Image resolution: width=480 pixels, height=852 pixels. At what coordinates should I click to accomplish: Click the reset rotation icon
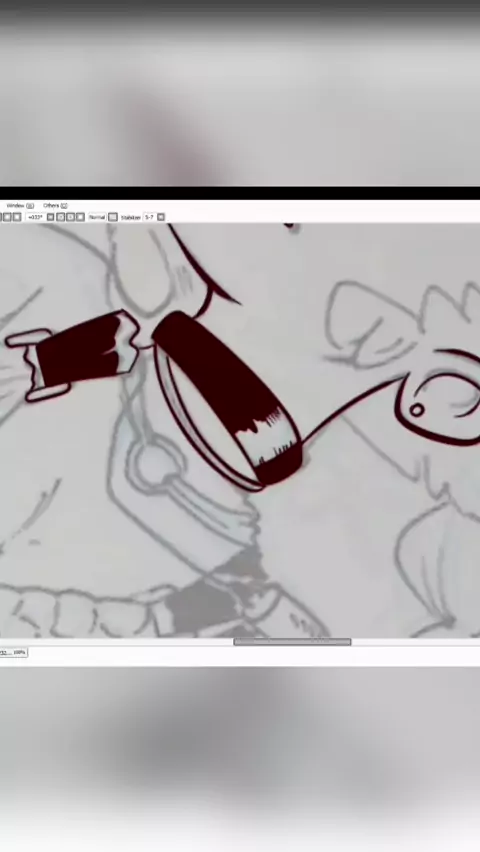(71, 217)
